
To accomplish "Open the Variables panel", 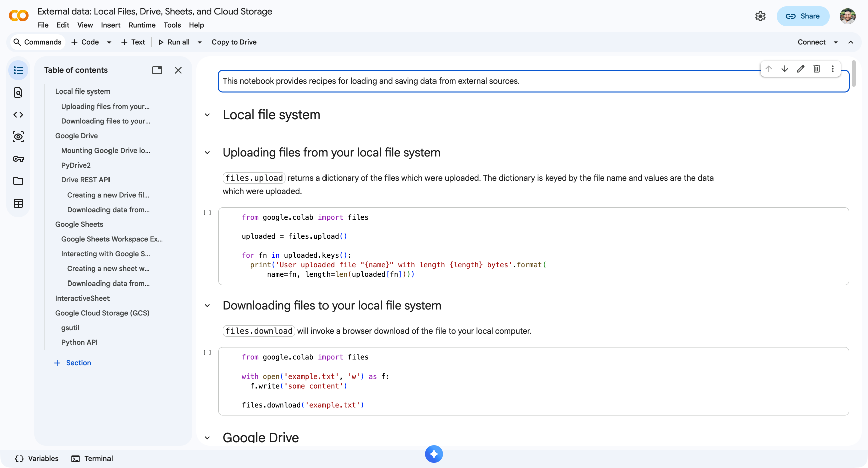I will [x=37, y=459].
